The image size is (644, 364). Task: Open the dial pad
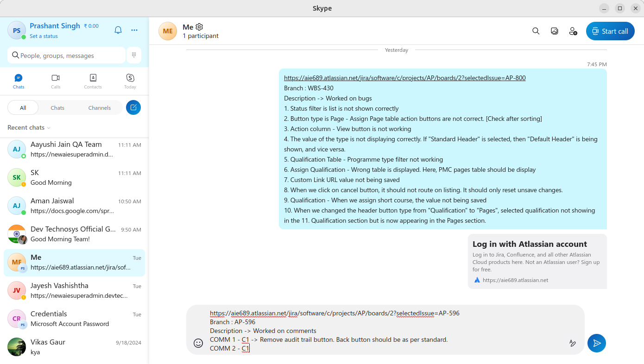click(x=134, y=55)
